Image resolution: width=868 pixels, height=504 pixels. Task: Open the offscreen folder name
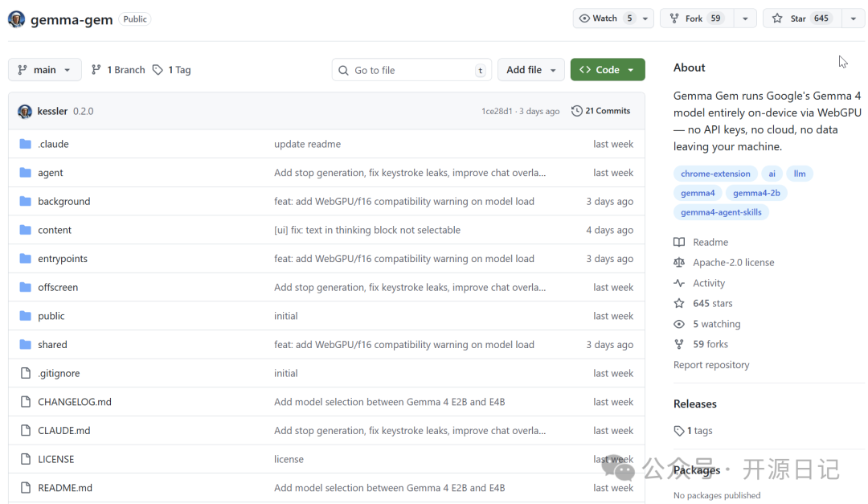58,288
